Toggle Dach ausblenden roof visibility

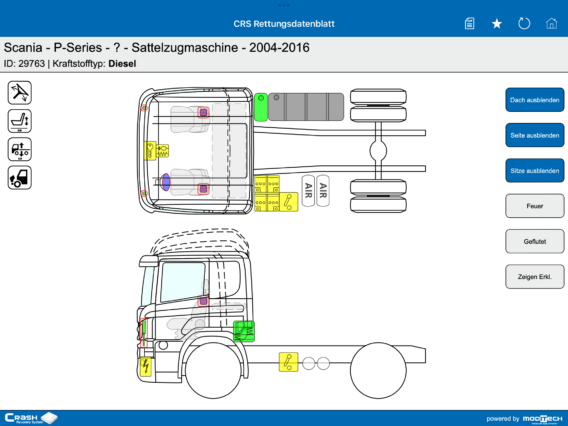(535, 100)
